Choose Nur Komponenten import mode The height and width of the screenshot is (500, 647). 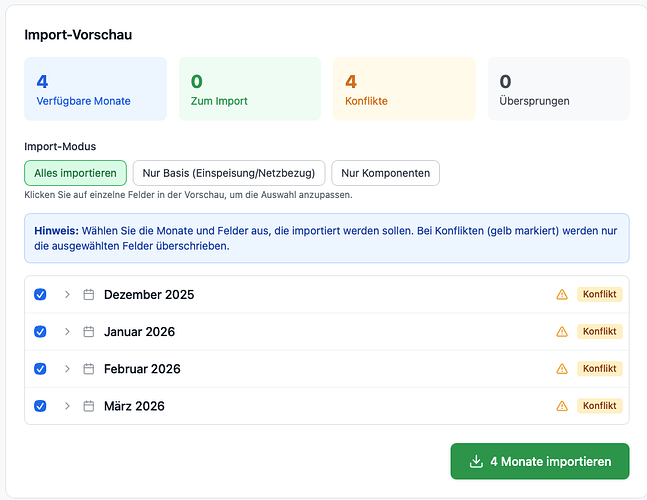[385, 173]
